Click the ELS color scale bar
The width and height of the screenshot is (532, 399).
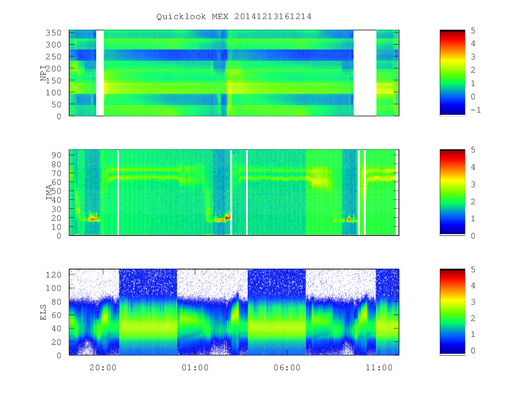point(452,312)
